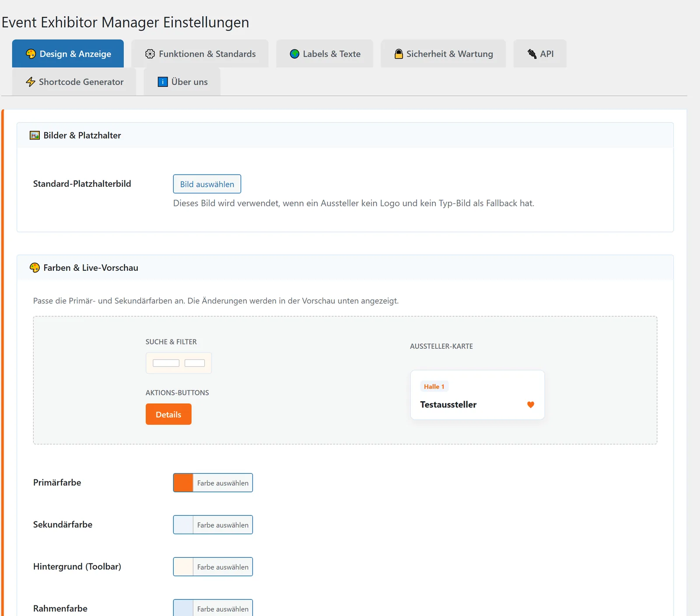Open the Funktionen & Standards tab
The width and height of the screenshot is (700, 616).
200,53
